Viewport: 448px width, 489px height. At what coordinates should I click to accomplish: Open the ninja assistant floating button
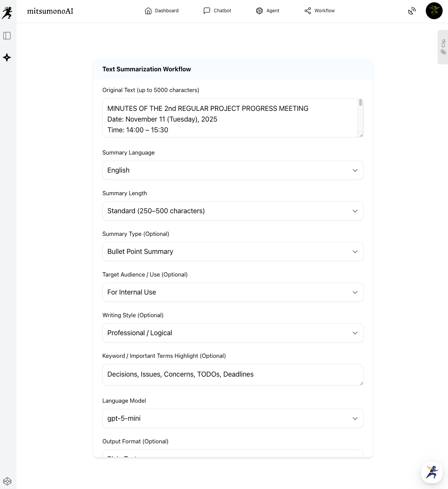click(x=432, y=472)
